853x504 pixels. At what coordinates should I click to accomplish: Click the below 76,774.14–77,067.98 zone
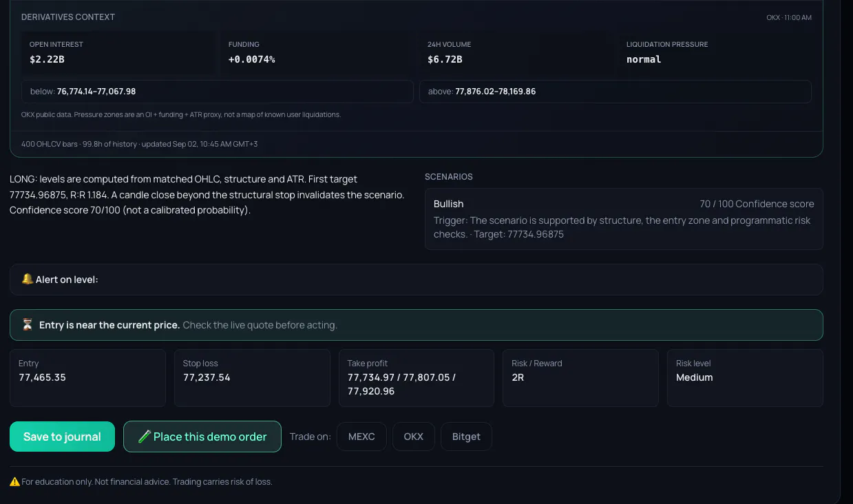218,92
